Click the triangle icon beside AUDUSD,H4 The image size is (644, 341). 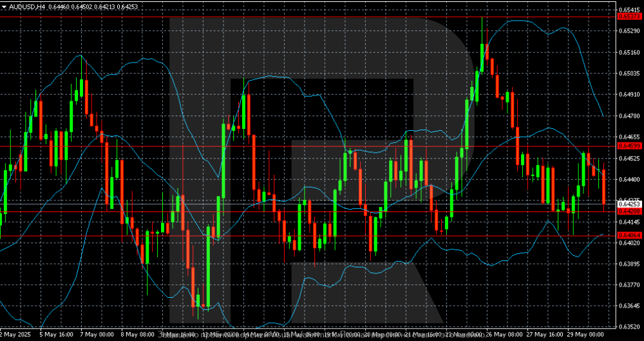coord(4,6)
